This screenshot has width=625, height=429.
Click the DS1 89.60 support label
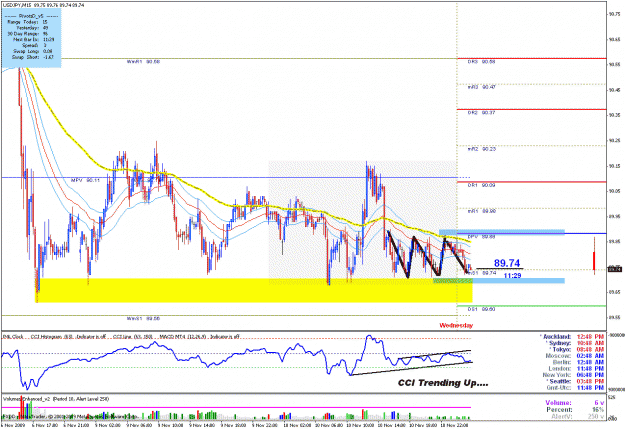[482, 309]
